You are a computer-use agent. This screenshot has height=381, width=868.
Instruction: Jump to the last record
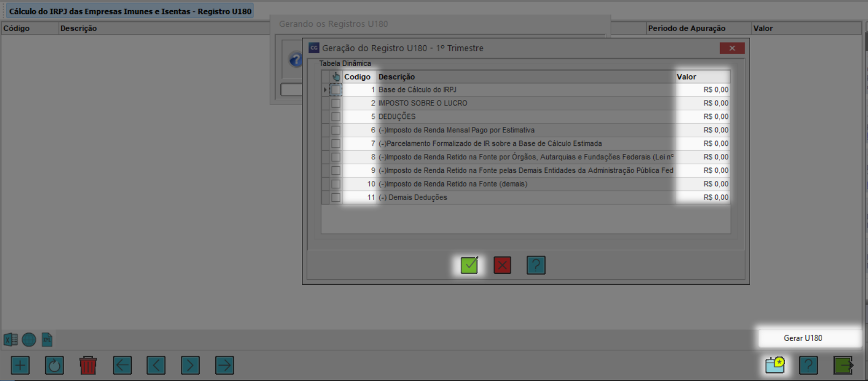click(x=224, y=365)
